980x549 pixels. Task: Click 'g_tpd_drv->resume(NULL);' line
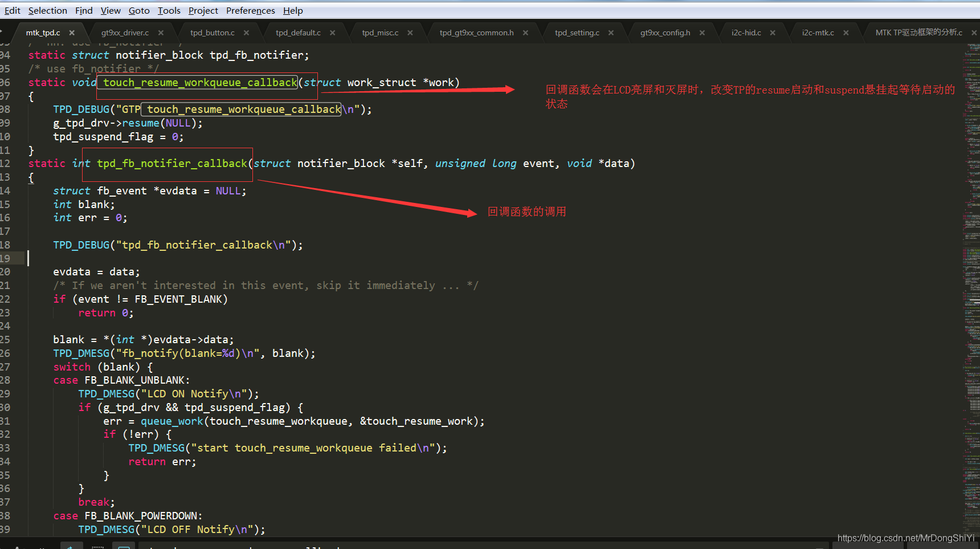point(128,123)
